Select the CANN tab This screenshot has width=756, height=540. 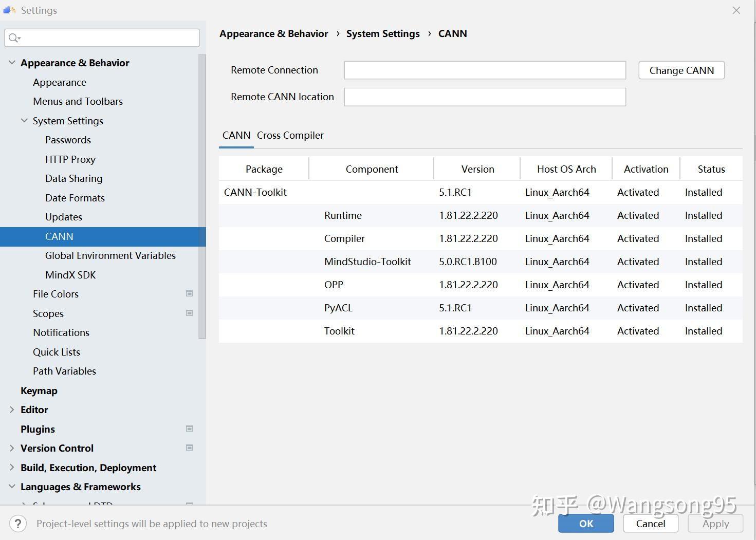coord(236,135)
